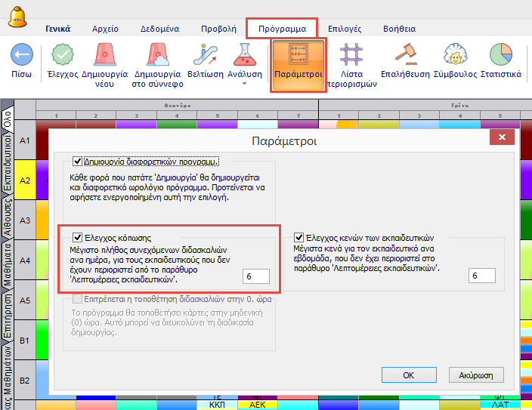Image resolution: width=532 pixels, height=410 pixels.
Task: Open the Σύμβουλος advisor icon
Action: [454, 55]
